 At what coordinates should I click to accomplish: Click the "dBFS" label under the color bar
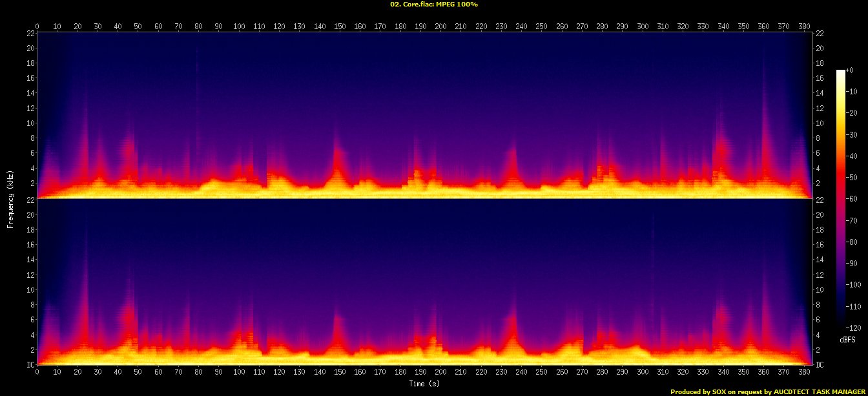point(847,339)
